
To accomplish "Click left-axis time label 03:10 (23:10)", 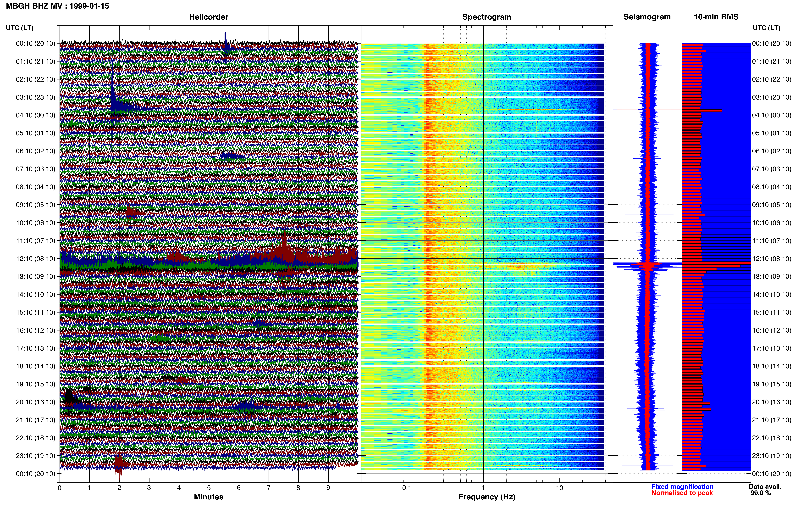I will tap(36, 97).
